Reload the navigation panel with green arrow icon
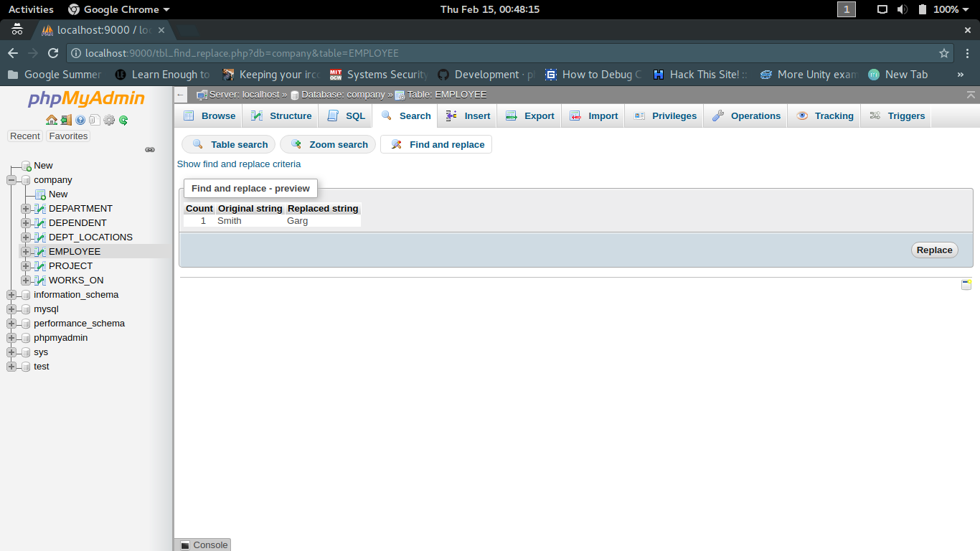Viewport: 980px width, 551px height. click(x=123, y=120)
